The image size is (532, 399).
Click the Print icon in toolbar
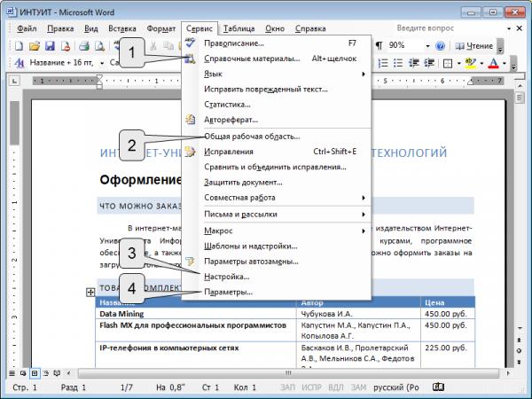coord(84,46)
